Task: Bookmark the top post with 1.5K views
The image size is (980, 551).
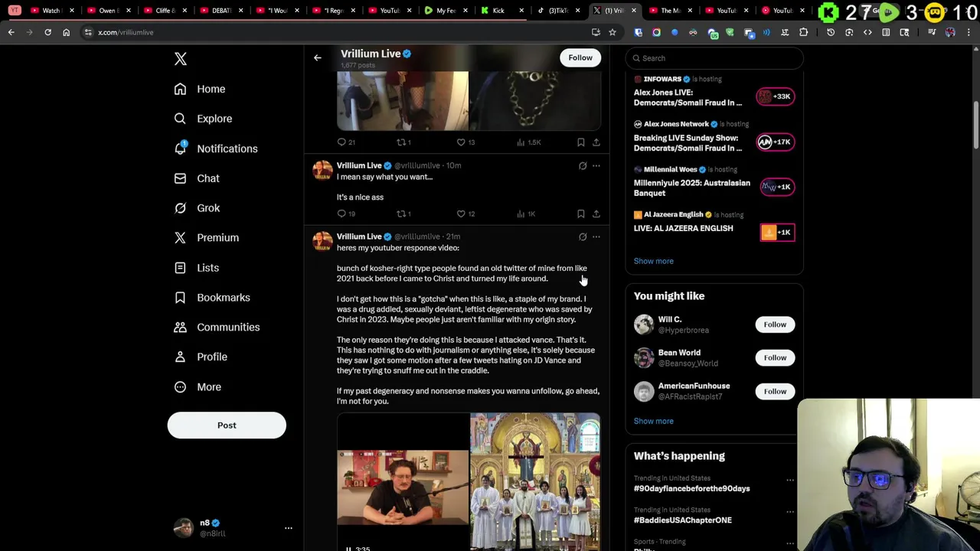Action: pyautogui.click(x=581, y=142)
